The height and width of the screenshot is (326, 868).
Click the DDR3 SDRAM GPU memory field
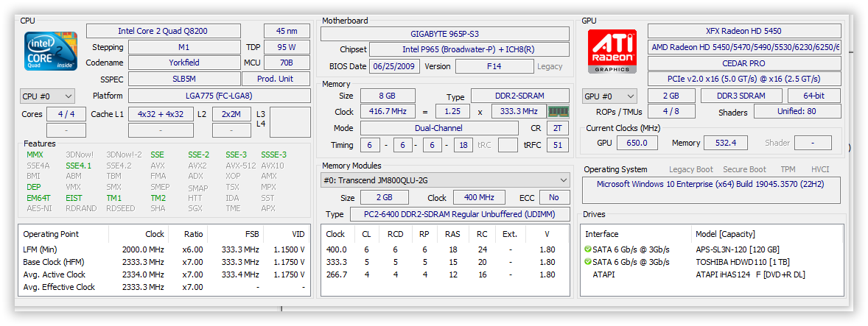741,96
